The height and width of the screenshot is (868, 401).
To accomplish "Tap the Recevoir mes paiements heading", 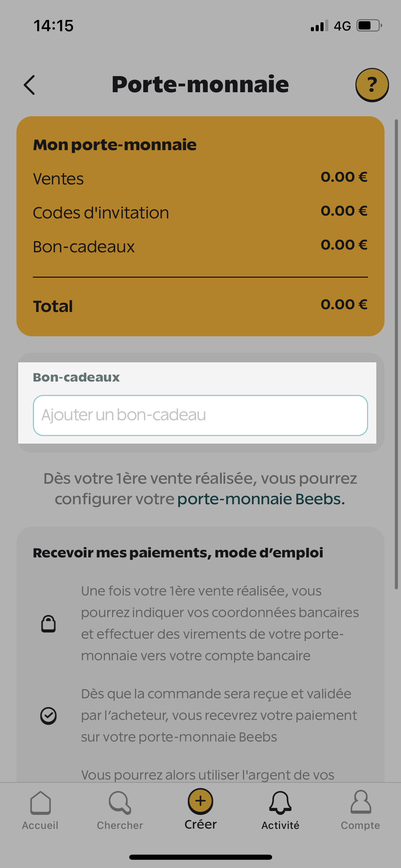I will coord(178,553).
